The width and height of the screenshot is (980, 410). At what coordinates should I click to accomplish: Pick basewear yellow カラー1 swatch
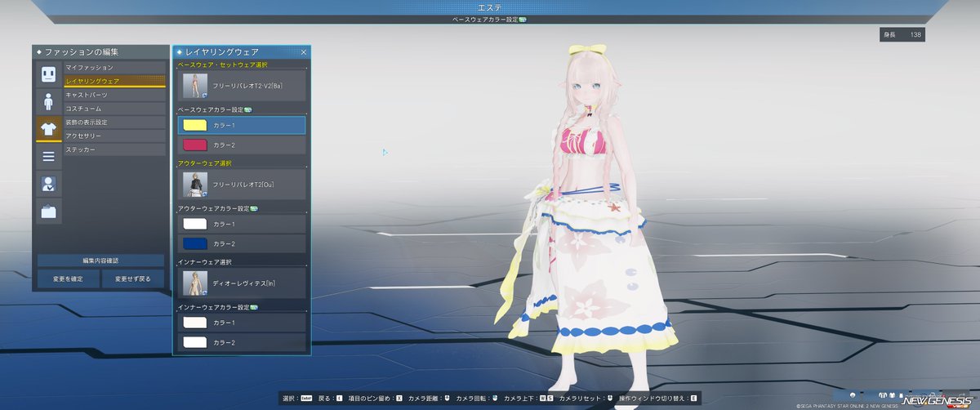coord(194,125)
